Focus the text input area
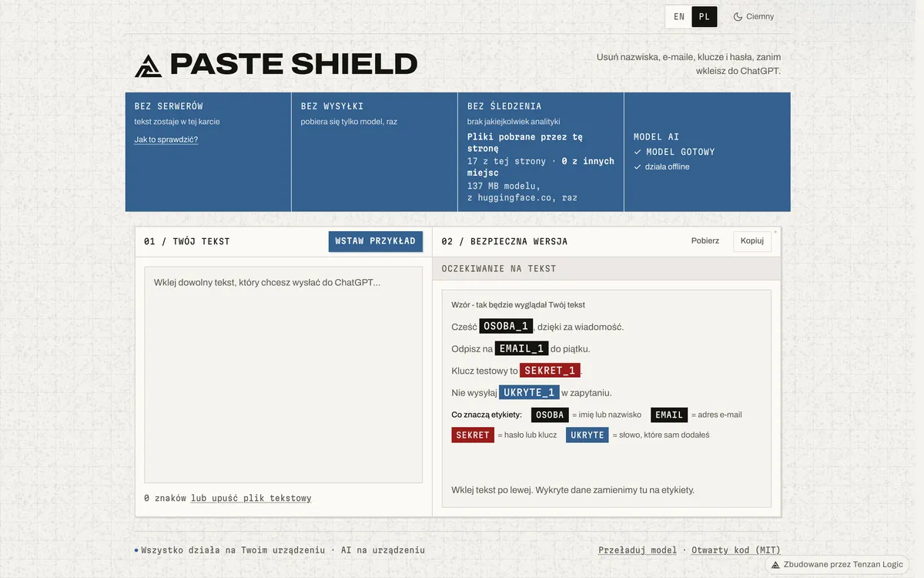Viewport: 924px width, 578px height. [283, 375]
